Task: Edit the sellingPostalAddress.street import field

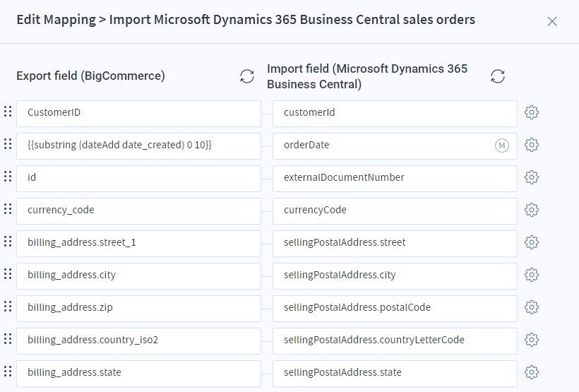Action: tap(395, 244)
